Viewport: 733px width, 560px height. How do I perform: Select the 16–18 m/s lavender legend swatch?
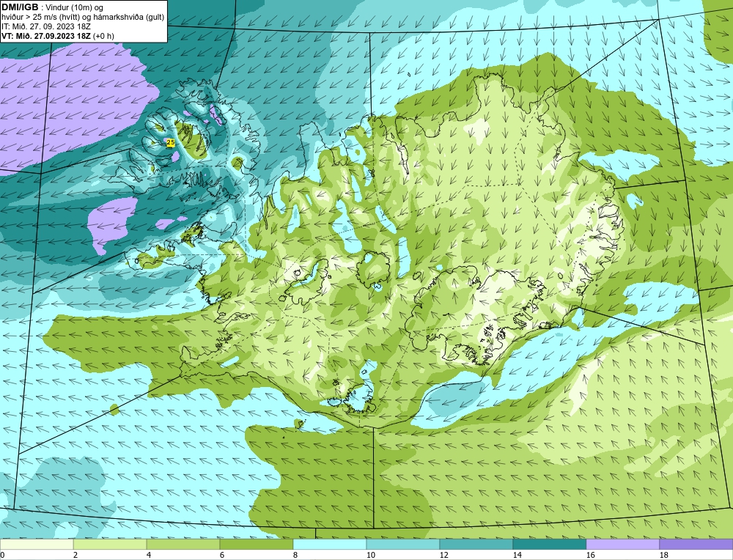click(622, 545)
